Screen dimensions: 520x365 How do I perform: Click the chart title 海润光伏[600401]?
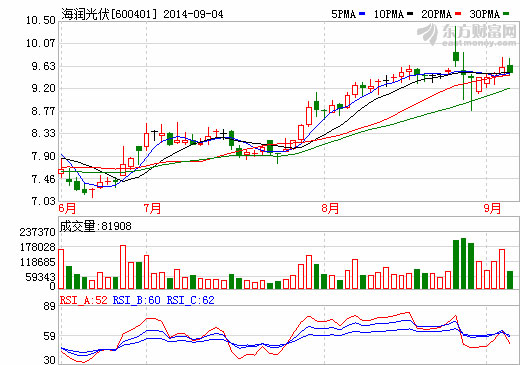[x=109, y=14]
